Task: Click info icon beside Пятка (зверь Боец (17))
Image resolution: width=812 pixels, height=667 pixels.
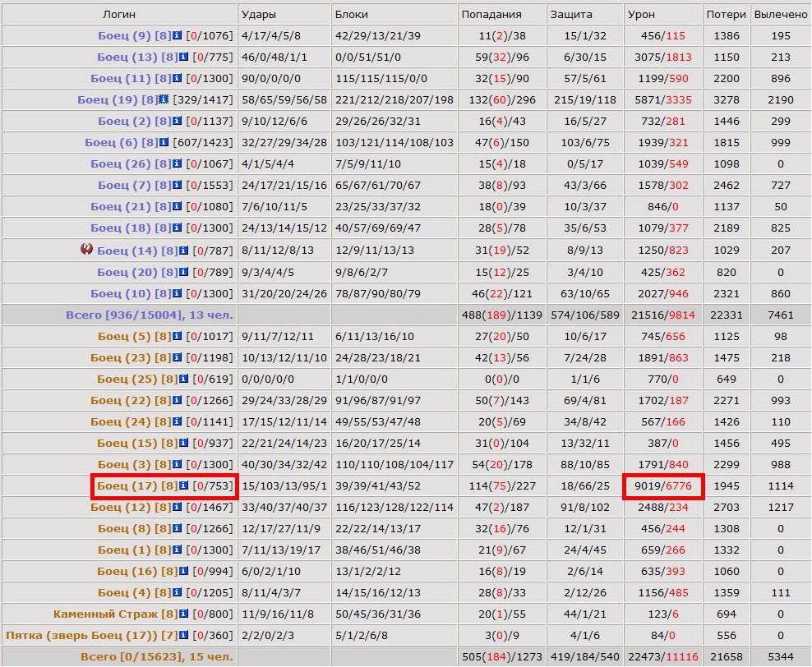Action: coord(184,634)
